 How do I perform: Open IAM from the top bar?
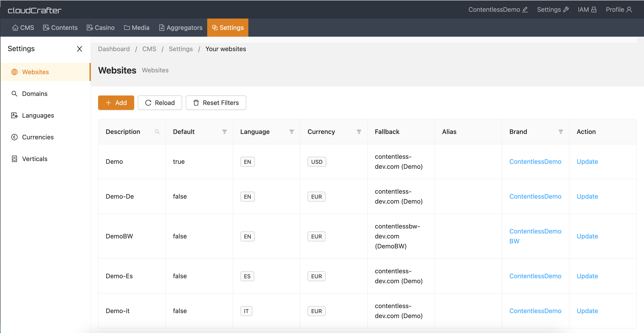[x=587, y=10]
